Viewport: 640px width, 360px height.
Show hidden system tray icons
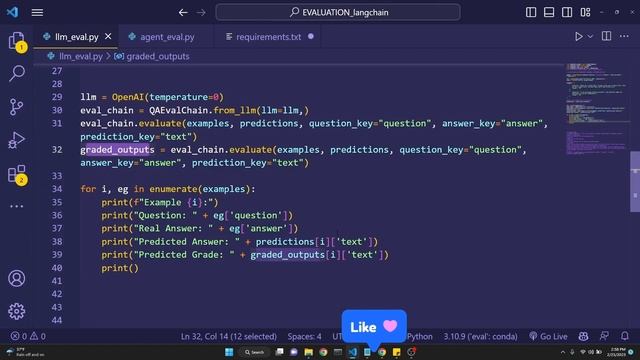(563, 352)
